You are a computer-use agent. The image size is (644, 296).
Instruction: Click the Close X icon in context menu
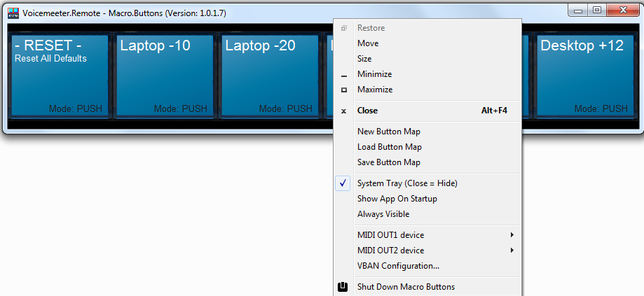pos(343,111)
